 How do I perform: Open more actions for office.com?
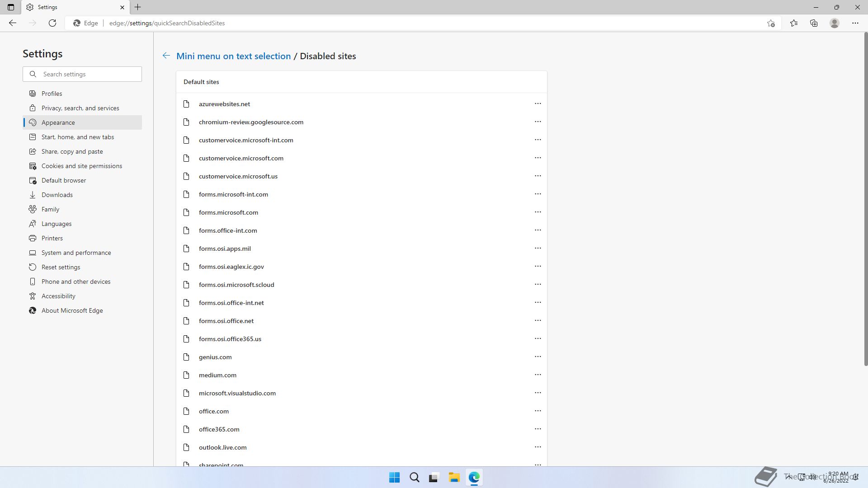click(538, 411)
